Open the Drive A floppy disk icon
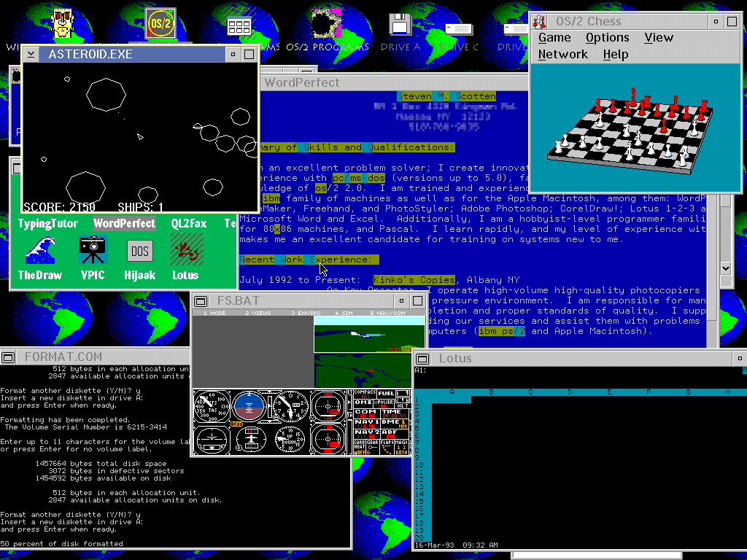747x560 pixels. pos(400,26)
